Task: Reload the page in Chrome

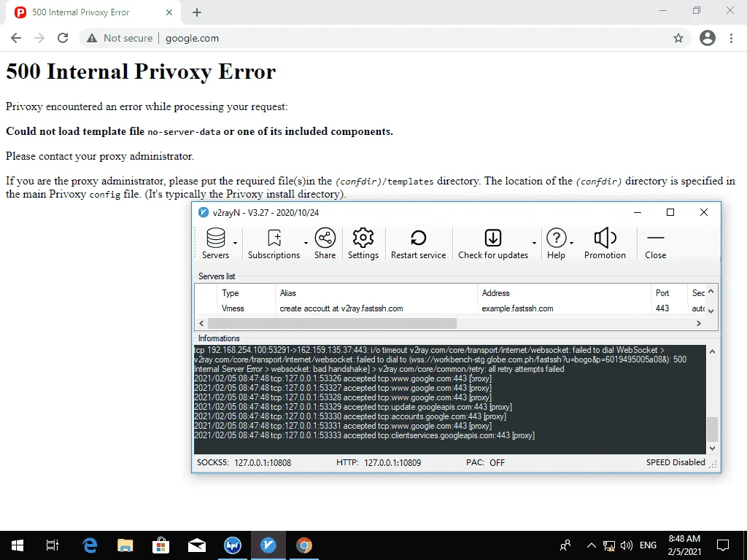Action: tap(63, 38)
